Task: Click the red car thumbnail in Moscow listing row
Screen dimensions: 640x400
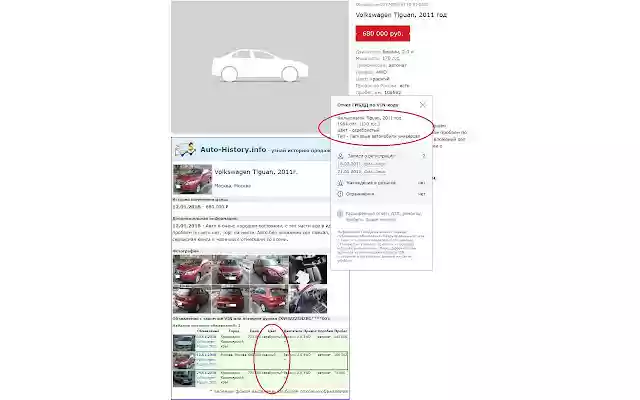Action: point(184,361)
